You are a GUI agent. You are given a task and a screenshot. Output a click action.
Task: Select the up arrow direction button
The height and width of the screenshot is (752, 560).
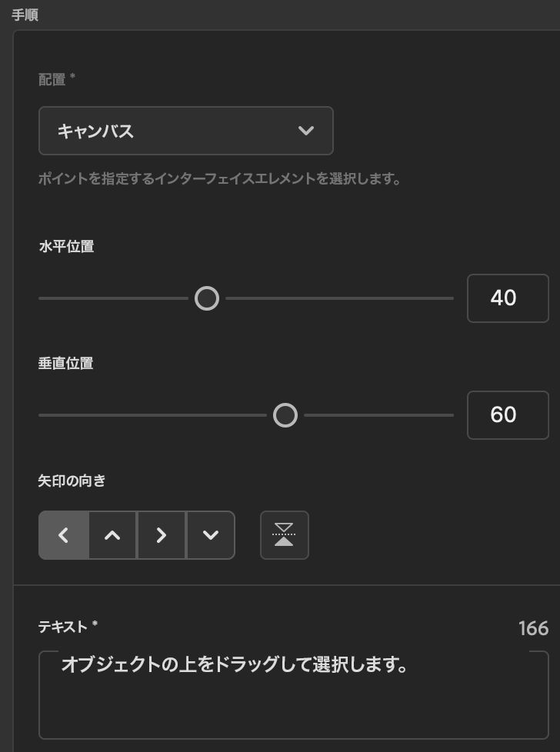click(113, 535)
